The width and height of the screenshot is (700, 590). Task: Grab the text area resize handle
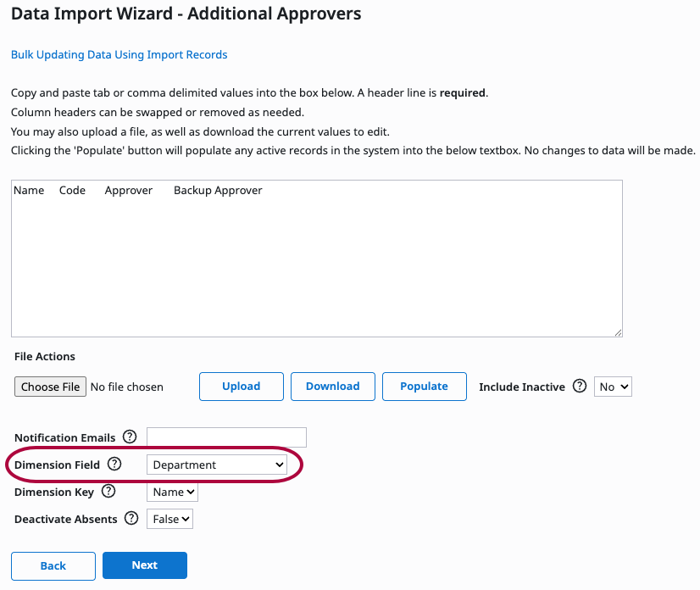(618, 332)
